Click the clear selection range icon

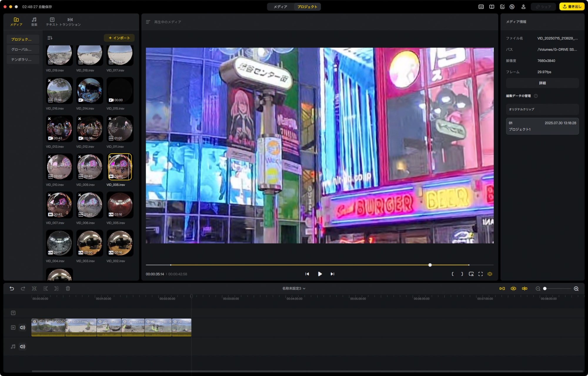pyautogui.click(x=471, y=274)
